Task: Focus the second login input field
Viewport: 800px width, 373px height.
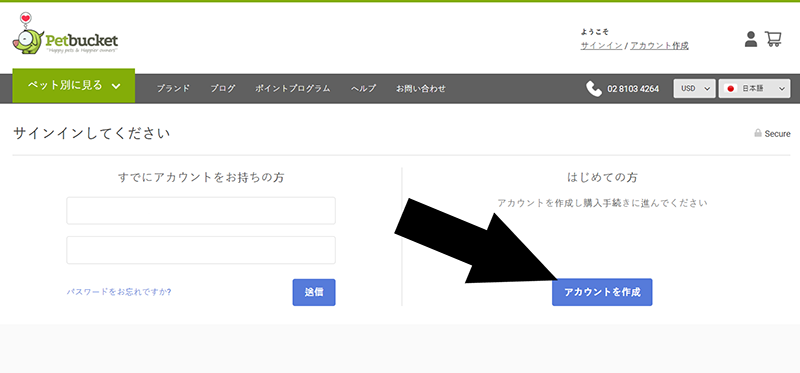Action: (201, 250)
